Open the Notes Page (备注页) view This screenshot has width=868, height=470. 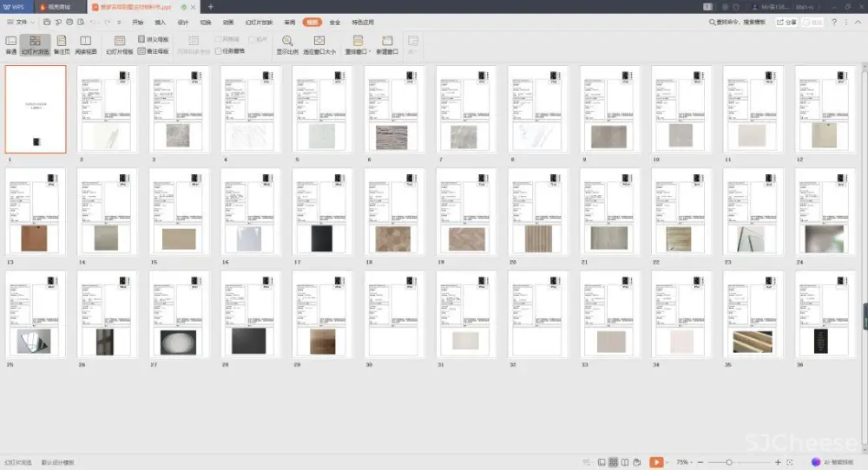(x=62, y=44)
